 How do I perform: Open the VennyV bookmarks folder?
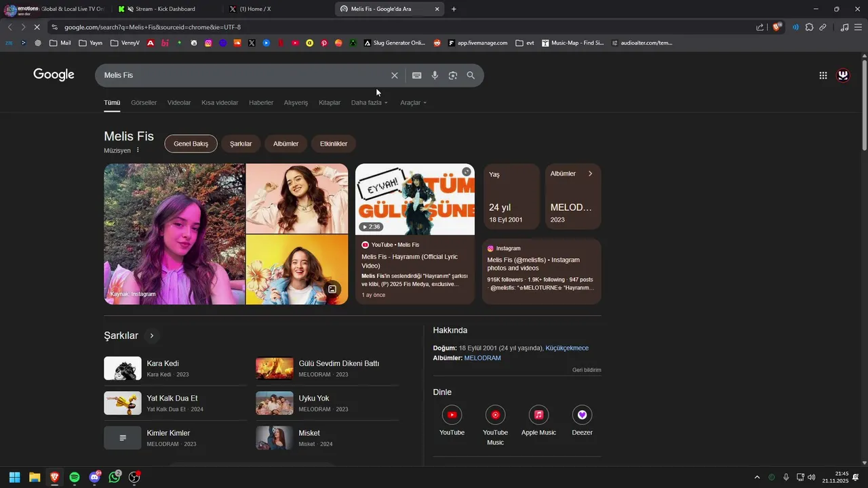[124, 43]
